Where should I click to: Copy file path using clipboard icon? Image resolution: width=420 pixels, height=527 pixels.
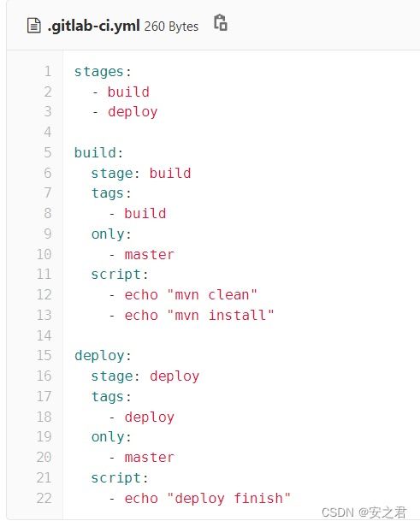click(221, 23)
